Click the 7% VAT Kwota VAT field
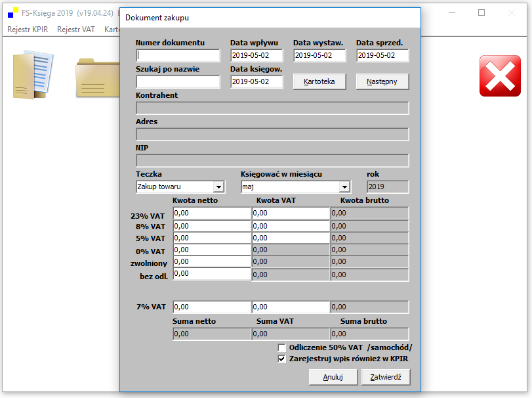This screenshot has height=398, width=532. pos(291,307)
